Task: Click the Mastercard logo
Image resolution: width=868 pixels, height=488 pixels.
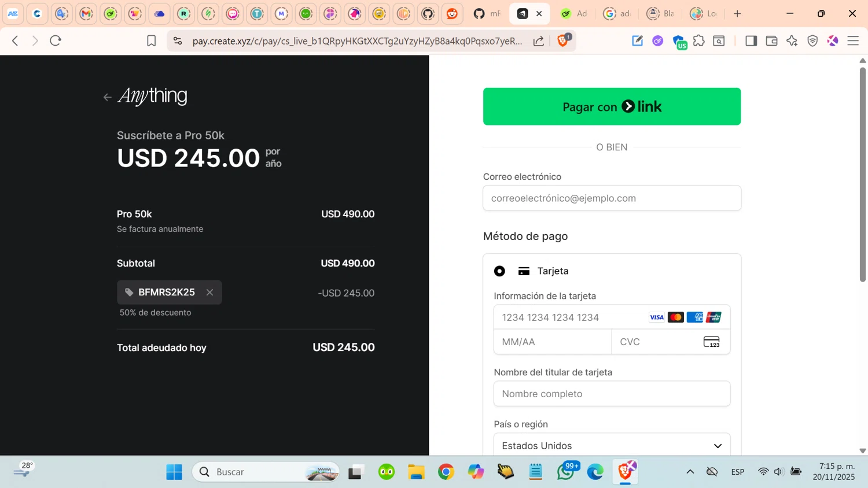Action: (x=675, y=317)
